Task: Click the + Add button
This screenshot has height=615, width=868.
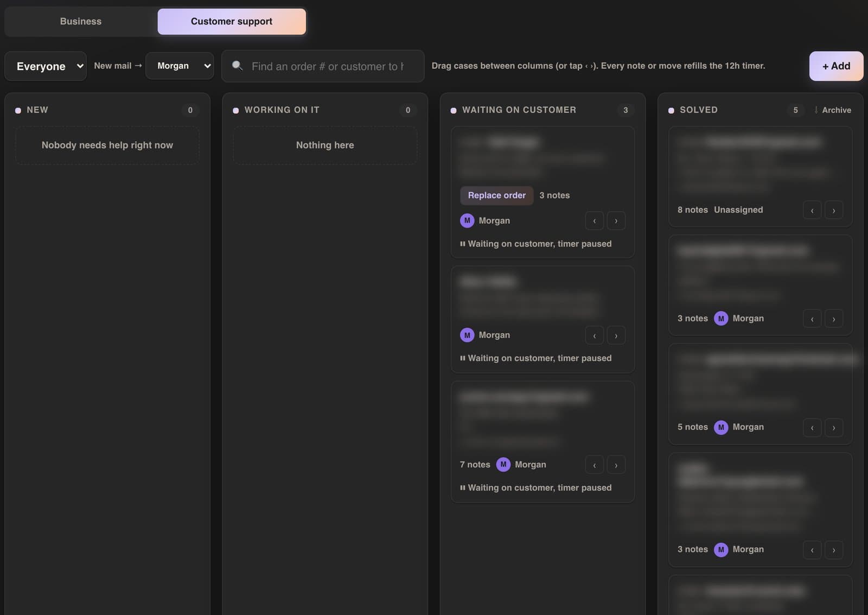Action: click(836, 66)
